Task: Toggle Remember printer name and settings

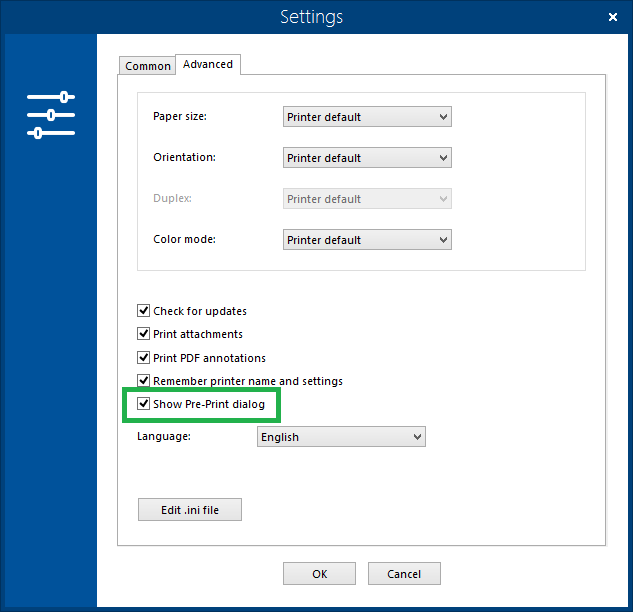Action: pyautogui.click(x=143, y=380)
